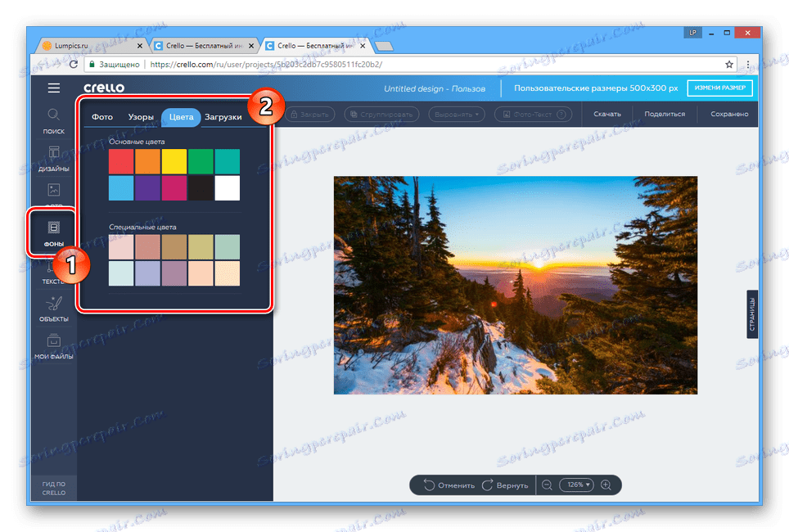Click the LP profile button in title bar
This screenshot has width=789, height=532.
point(692,33)
